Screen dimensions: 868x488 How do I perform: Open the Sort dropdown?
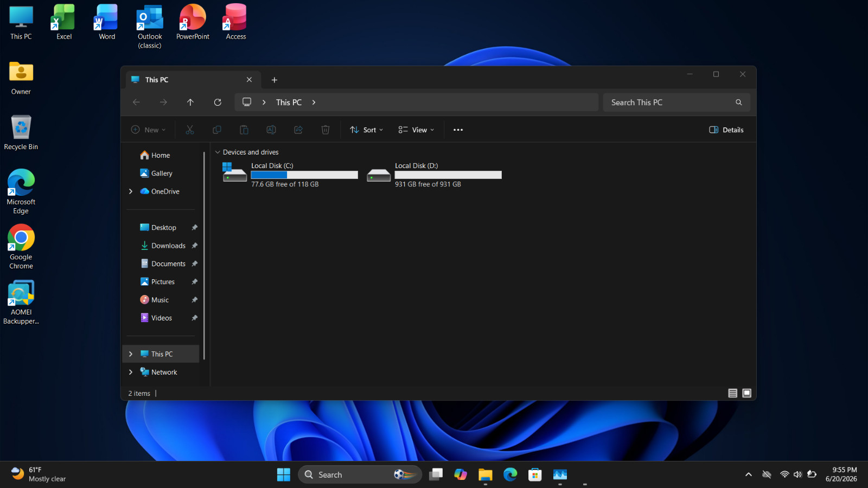(x=367, y=130)
